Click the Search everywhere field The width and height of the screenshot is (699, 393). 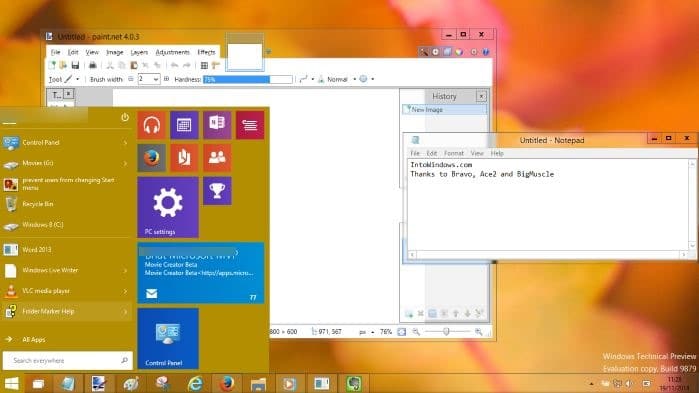(x=68, y=360)
